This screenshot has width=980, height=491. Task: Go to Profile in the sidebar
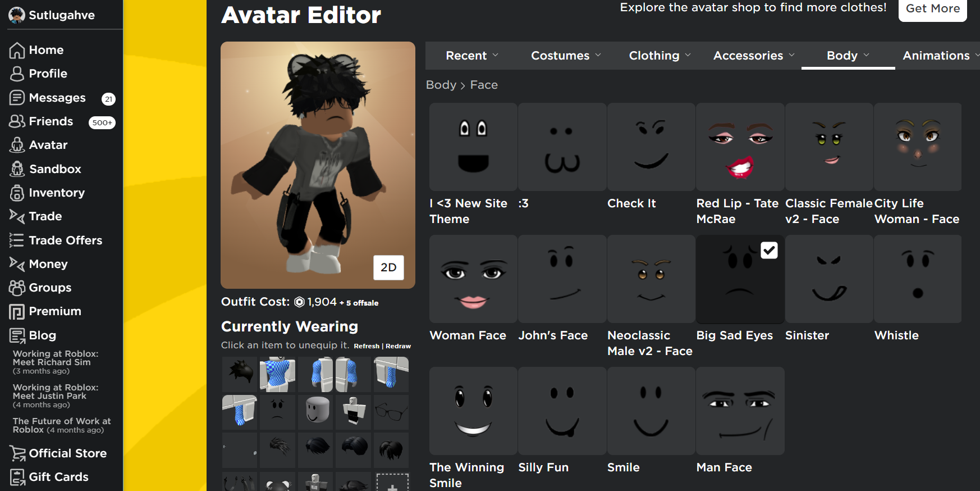38,74
